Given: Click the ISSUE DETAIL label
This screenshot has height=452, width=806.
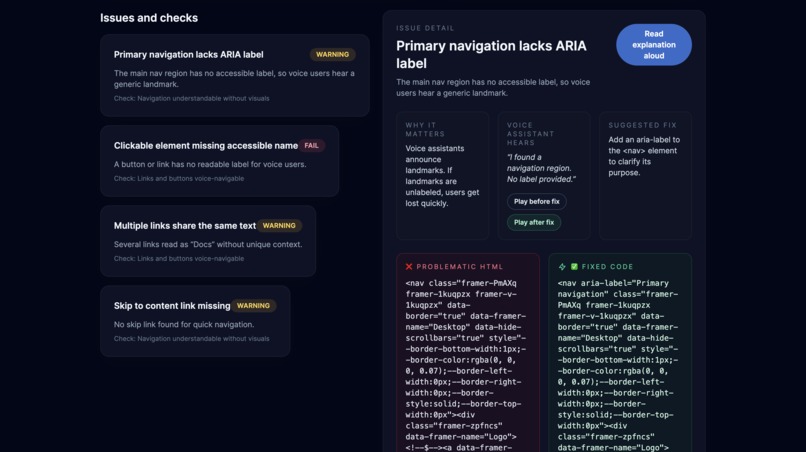Looking at the screenshot, I should pyautogui.click(x=425, y=28).
